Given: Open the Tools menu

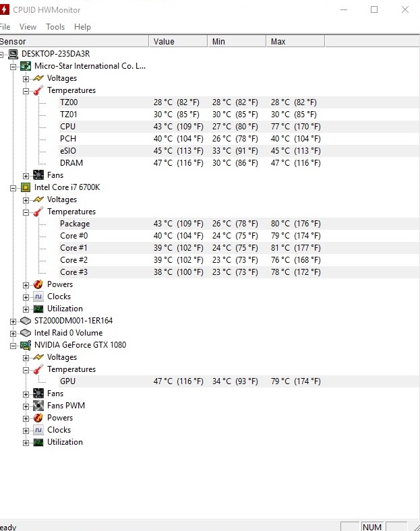Looking at the screenshot, I should [55, 27].
